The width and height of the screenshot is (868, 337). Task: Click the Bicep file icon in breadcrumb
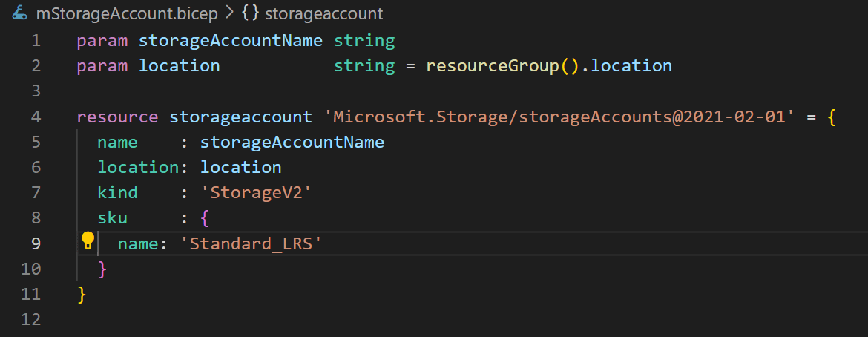(20, 13)
